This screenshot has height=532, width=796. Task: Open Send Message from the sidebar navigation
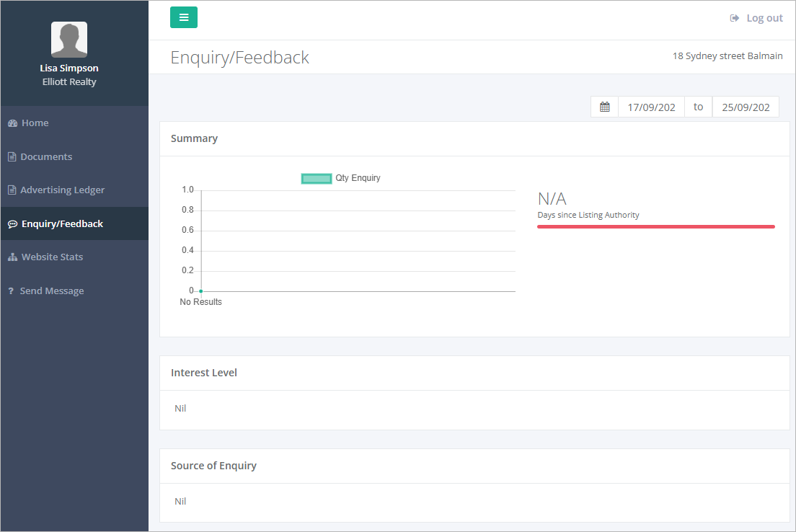(x=50, y=291)
